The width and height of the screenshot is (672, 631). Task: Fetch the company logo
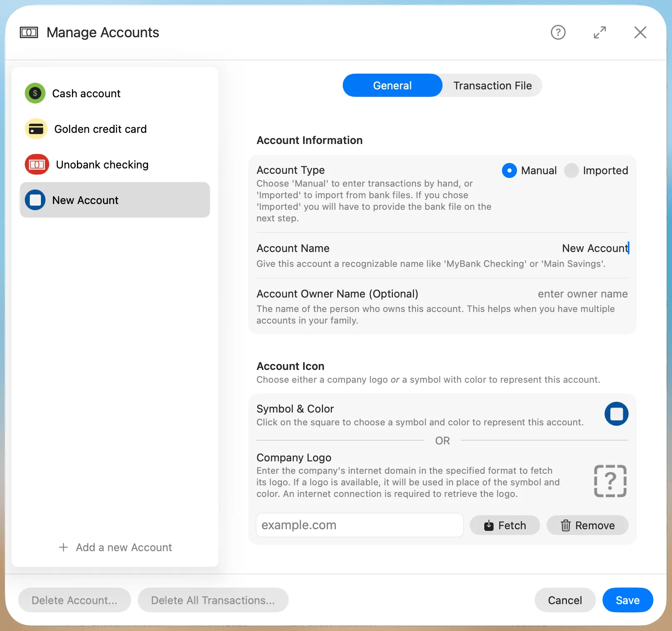pyautogui.click(x=505, y=525)
